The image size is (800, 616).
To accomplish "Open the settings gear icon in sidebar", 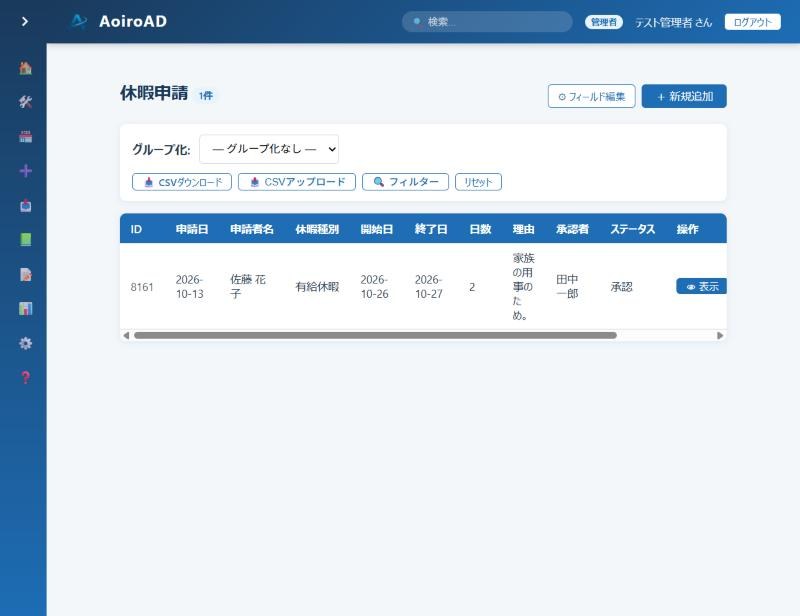I will click(x=26, y=343).
